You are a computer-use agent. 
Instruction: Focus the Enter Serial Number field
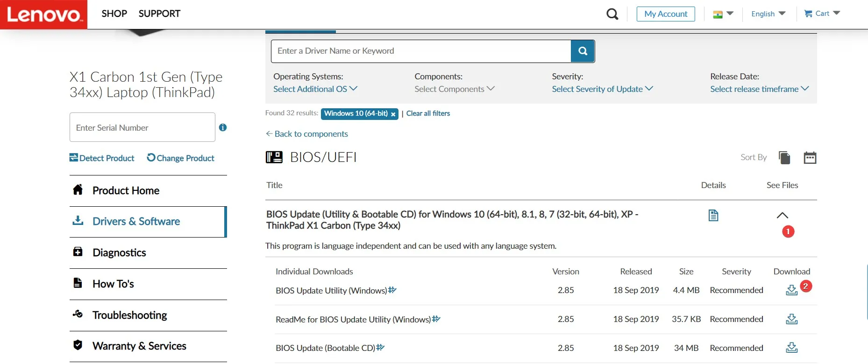click(142, 127)
